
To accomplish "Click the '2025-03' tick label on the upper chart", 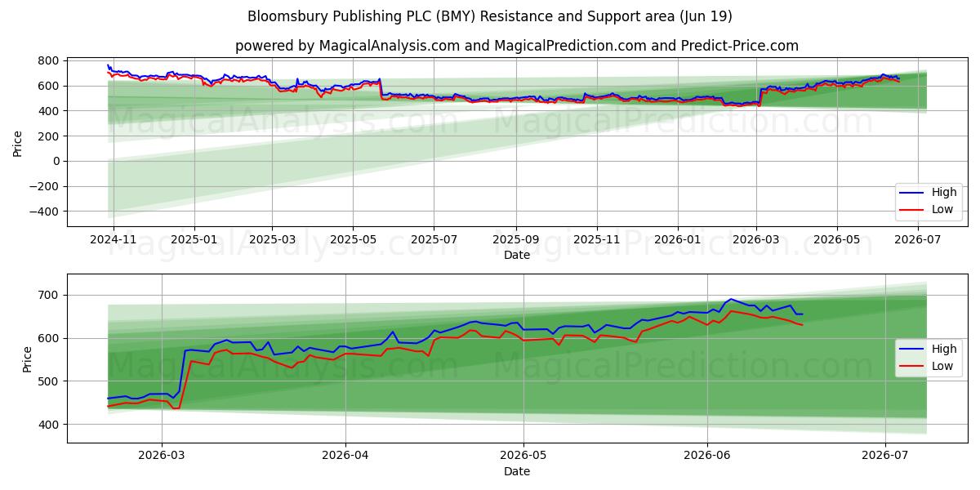I will pos(273,239).
